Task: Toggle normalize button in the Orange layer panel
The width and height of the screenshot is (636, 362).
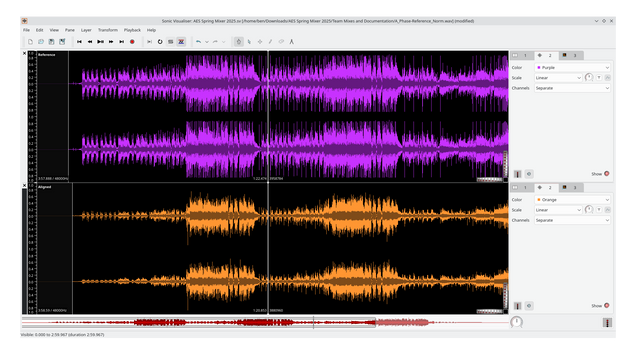Action: 599,210
